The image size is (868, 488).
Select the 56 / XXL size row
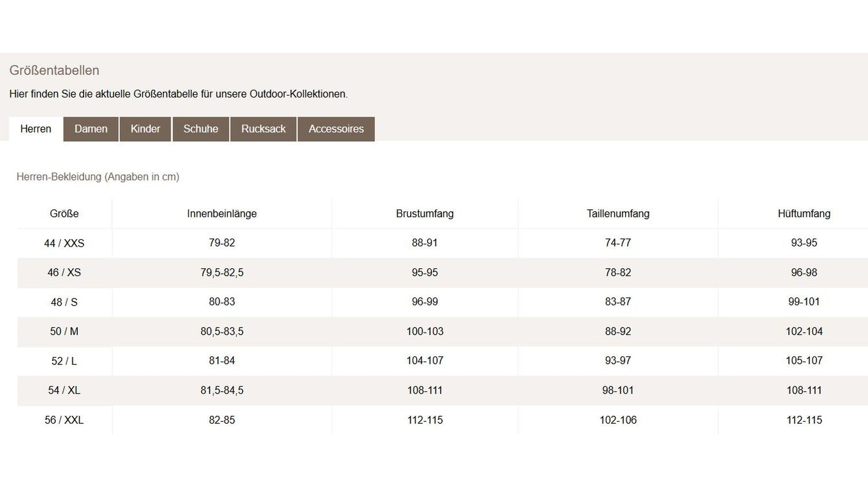point(64,420)
